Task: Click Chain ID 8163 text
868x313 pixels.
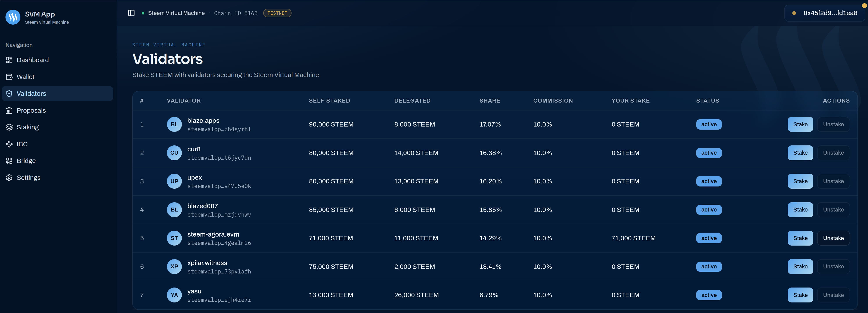Action: pyautogui.click(x=236, y=13)
